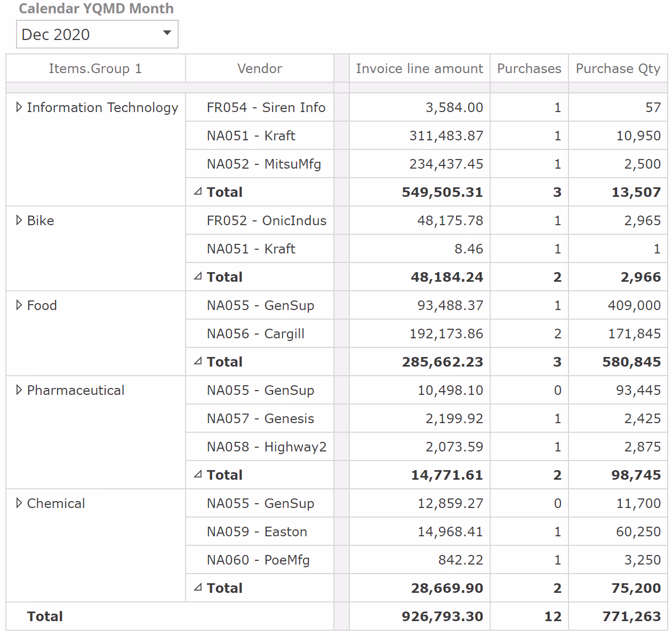This screenshot has height=635, width=672.
Task: Click the grand total amount 926,793.30
Action: (442, 616)
